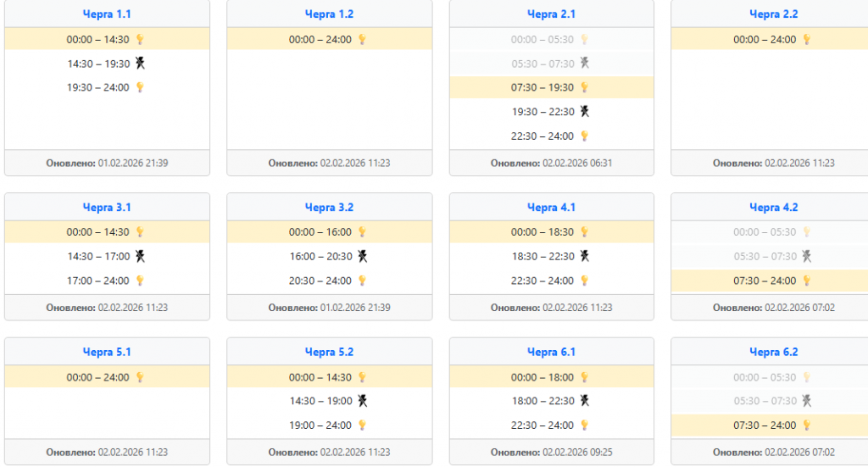
Task: Click the update timestamp 02.02.2026 09:25
Action: pos(577,453)
